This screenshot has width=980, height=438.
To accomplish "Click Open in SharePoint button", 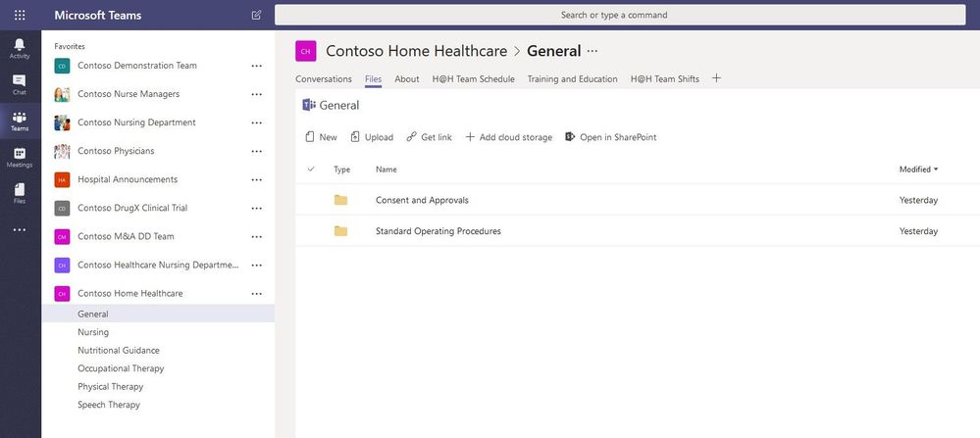I will click(x=610, y=137).
